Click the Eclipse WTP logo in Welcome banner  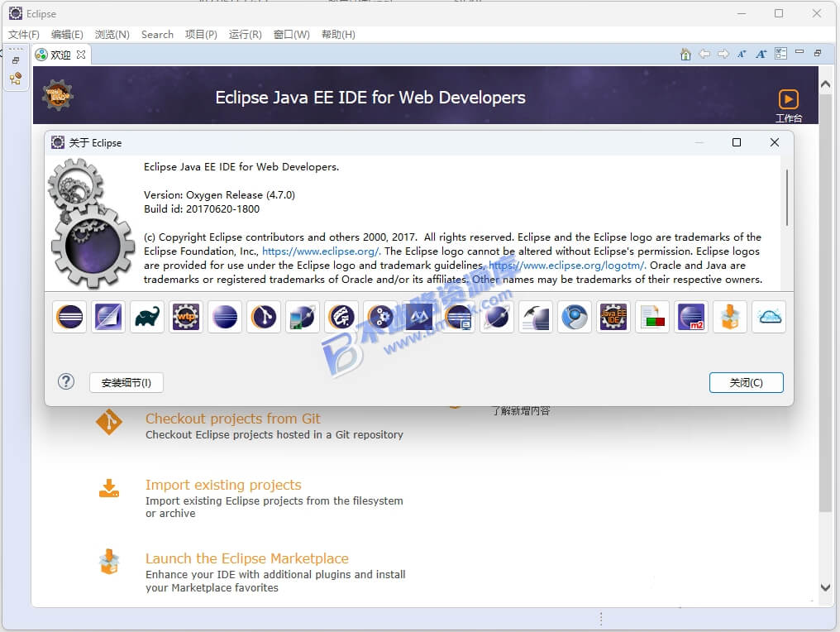pyautogui.click(x=57, y=95)
